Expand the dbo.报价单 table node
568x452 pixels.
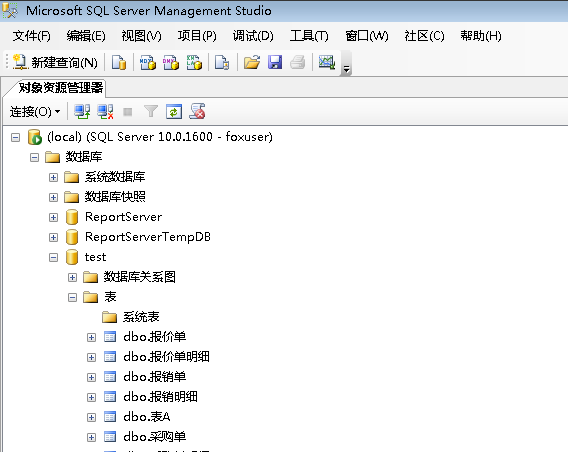pos(91,338)
